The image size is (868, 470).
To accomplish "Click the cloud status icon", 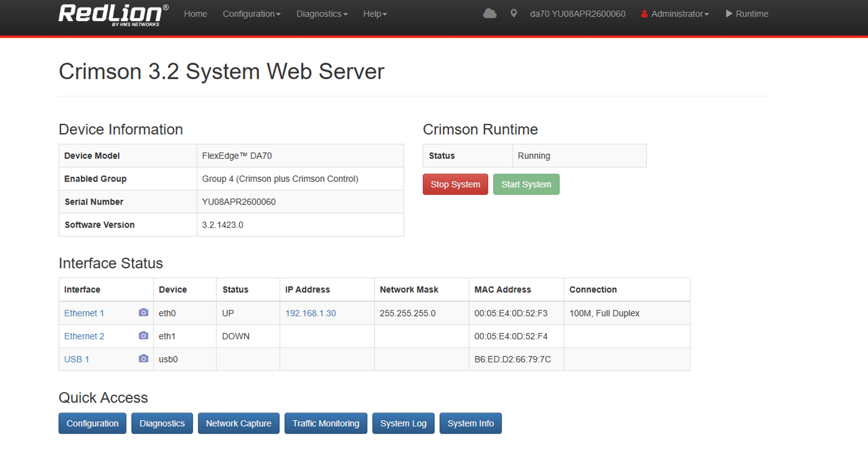I will point(489,14).
